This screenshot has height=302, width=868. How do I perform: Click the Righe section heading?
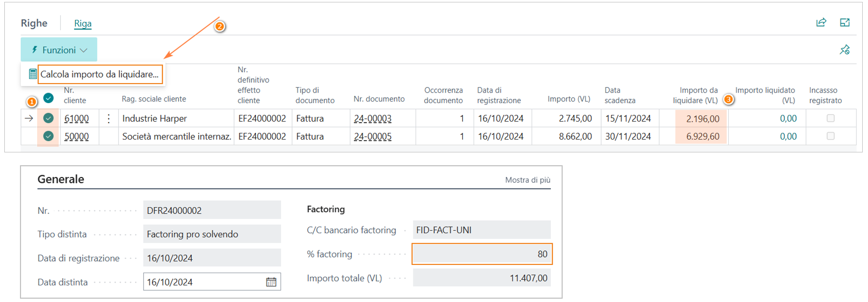pyautogui.click(x=34, y=23)
